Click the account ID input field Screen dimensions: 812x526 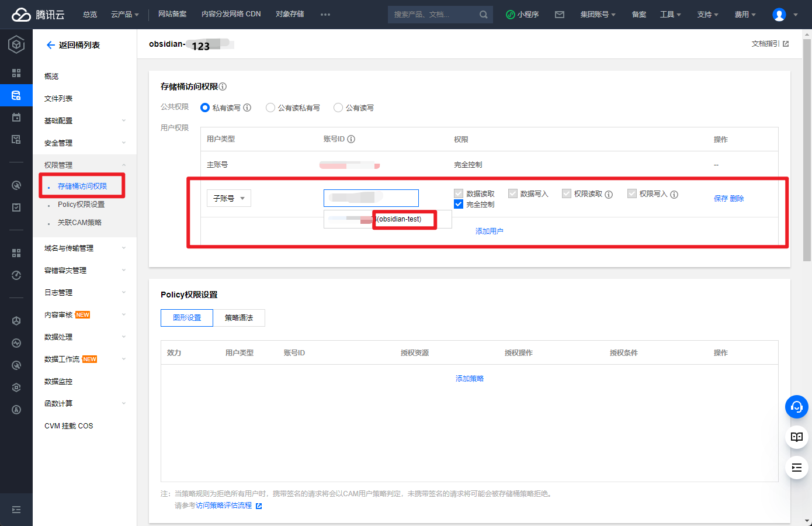(x=371, y=198)
